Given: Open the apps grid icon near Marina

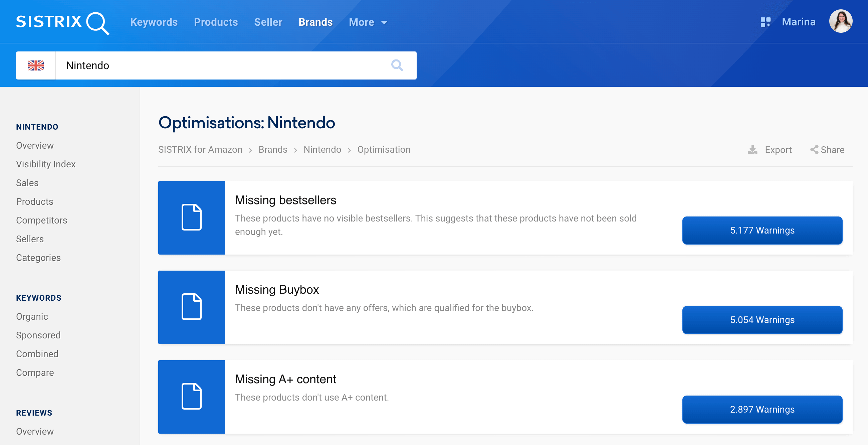Looking at the screenshot, I should click(765, 22).
